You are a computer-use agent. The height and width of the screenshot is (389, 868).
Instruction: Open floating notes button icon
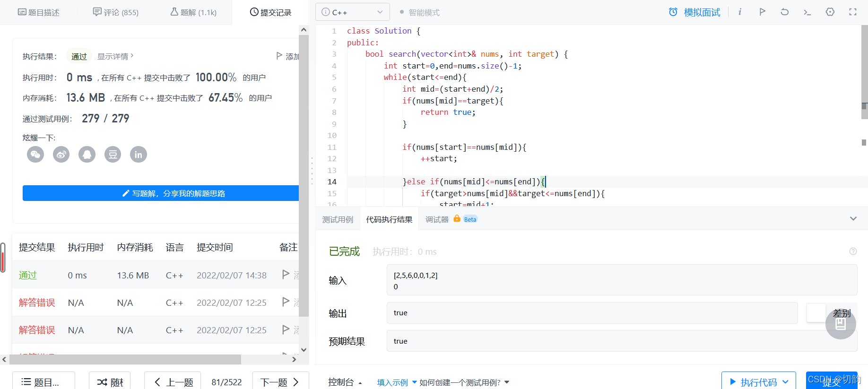[841, 324]
